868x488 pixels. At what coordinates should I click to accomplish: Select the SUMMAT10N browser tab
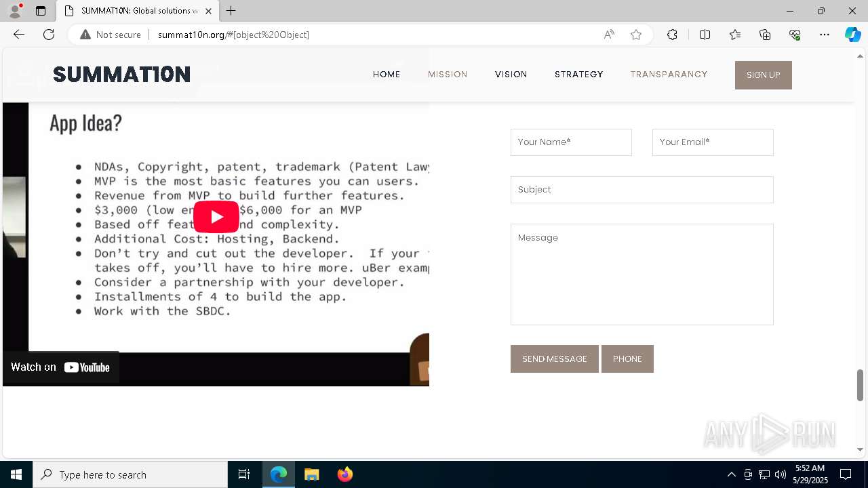tap(138, 11)
